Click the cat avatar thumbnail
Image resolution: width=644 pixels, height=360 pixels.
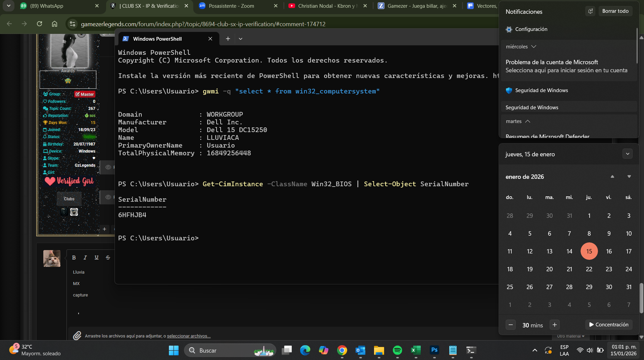click(52, 258)
